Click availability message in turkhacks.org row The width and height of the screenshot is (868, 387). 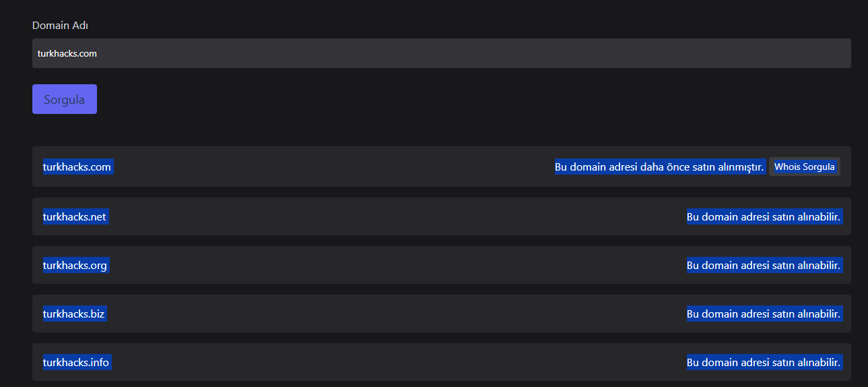point(764,265)
